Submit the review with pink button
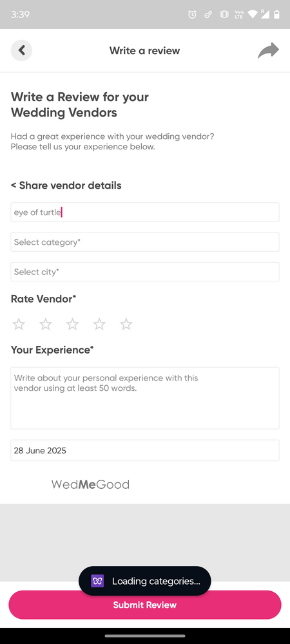The width and height of the screenshot is (290, 644). pos(145,605)
